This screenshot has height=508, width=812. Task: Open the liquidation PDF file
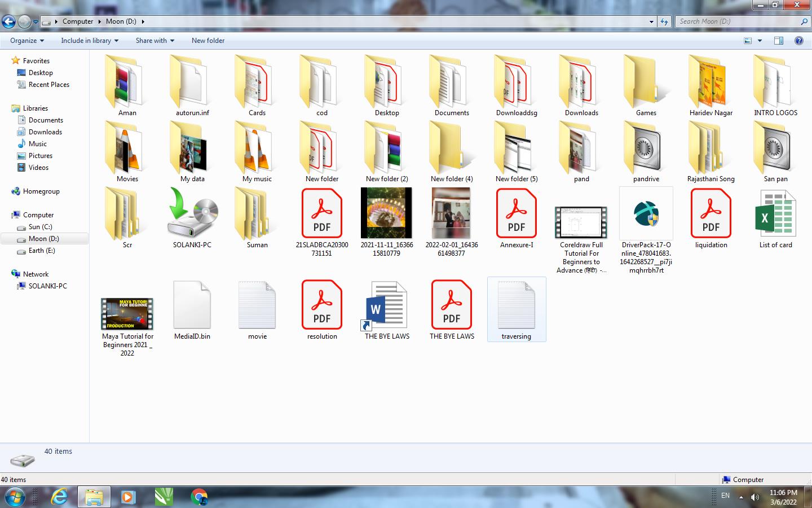point(710,214)
